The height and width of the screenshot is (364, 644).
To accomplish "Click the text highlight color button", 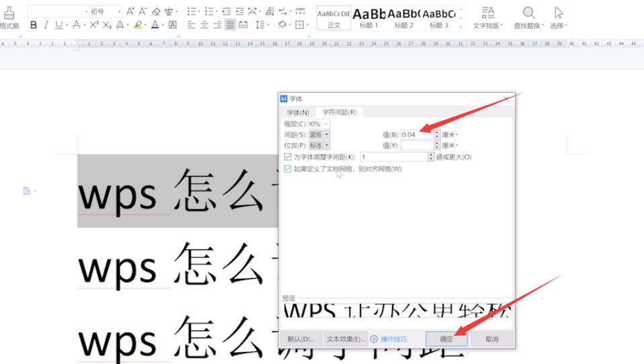I will point(137,25).
